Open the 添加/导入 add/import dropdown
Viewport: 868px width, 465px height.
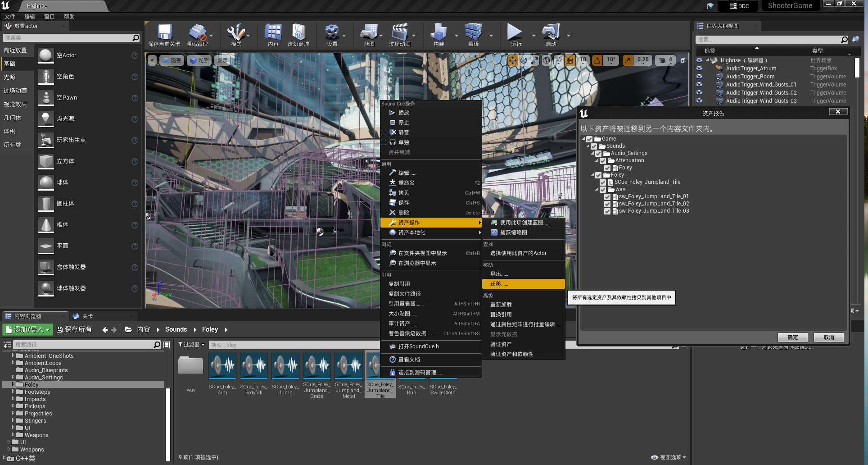pyautogui.click(x=27, y=330)
